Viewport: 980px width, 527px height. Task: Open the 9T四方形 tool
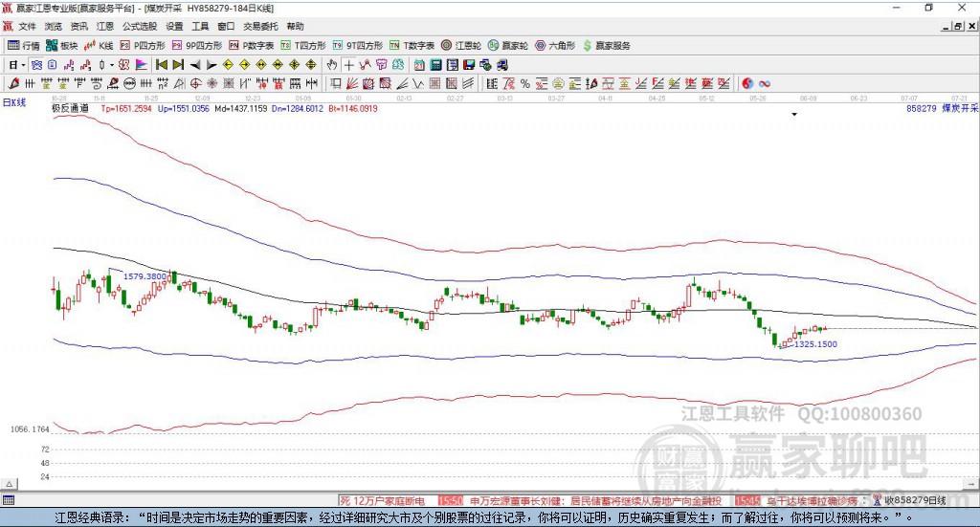358,46
